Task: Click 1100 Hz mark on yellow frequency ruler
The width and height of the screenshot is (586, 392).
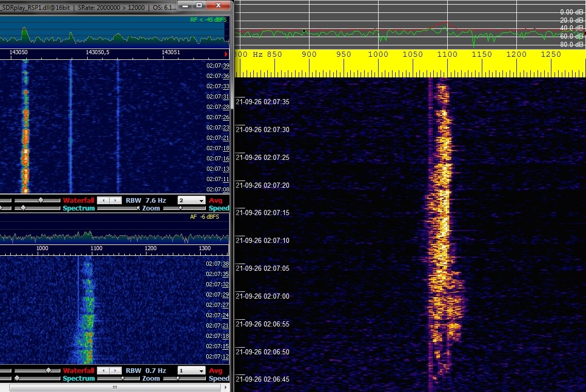Action: (447, 55)
